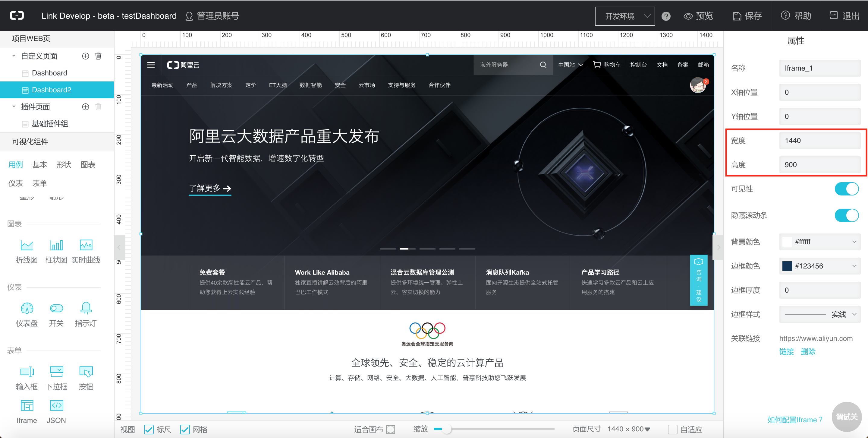This screenshot has width=868, height=438.
Task: Click the 删除 link under 关联链接
Action: click(808, 352)
